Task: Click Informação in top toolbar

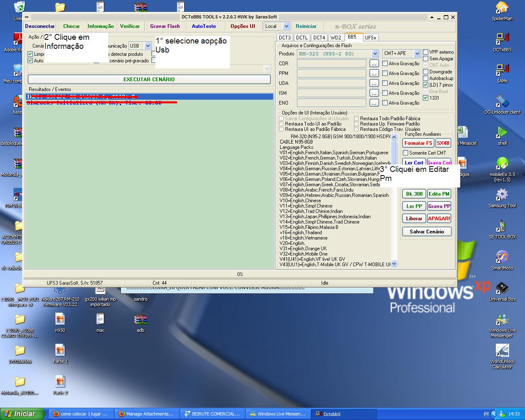Action: point(101,26)
